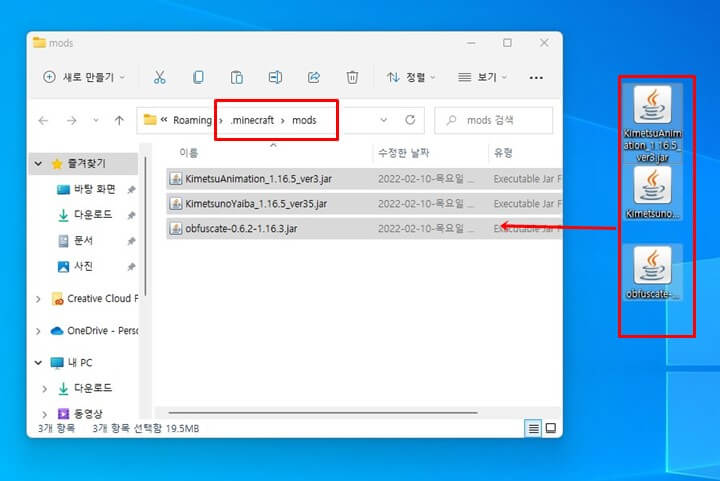Go forward using the right arrow

click(72, 120)
